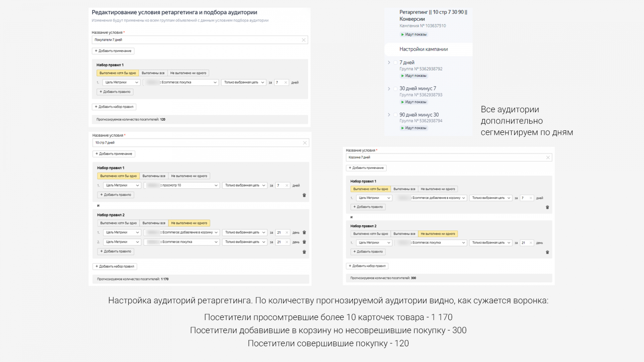Tick the checkbox for "90 дней минус 30"
This screenshot has width=644, height=362.
pyautogui.click(x=395, y=115)
